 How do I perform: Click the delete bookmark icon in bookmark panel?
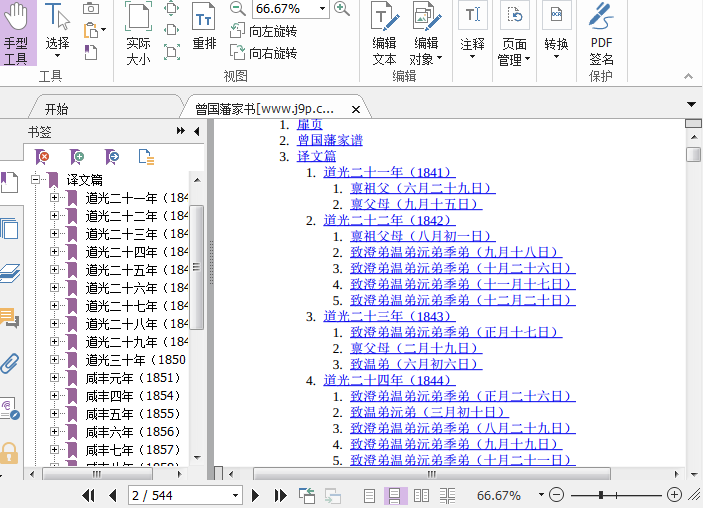click(x=42, y=157)
